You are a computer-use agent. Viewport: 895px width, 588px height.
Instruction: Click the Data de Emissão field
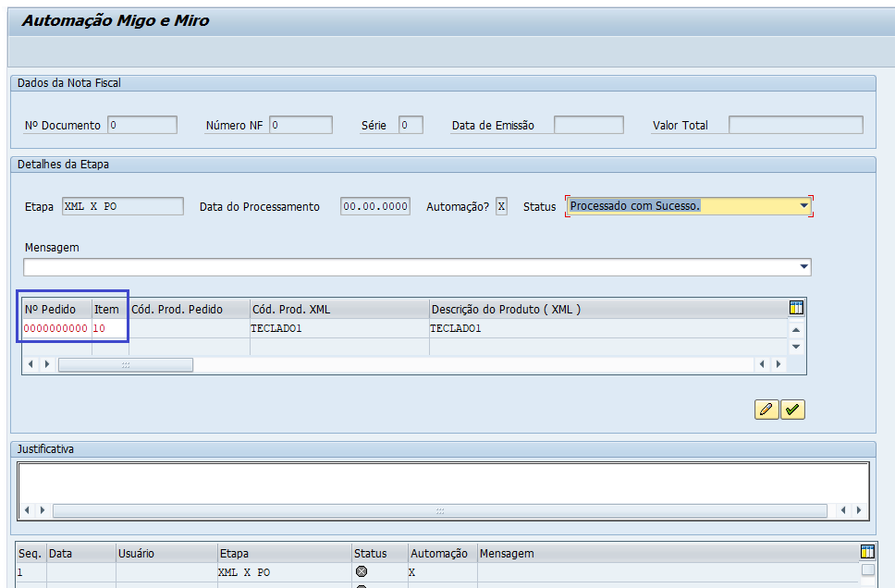click(589, 125)
